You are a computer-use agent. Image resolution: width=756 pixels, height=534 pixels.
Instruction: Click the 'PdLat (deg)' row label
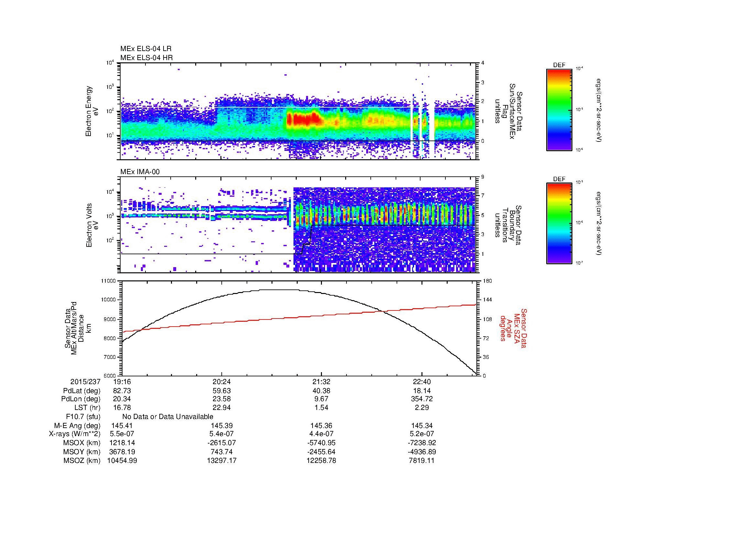pos(81,391)
